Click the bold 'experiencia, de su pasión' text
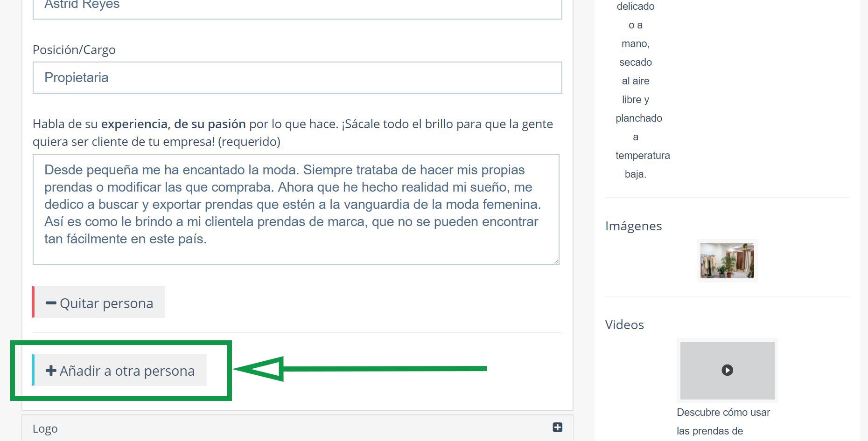This screenshot has height=441, width=868. coord(174,124)
